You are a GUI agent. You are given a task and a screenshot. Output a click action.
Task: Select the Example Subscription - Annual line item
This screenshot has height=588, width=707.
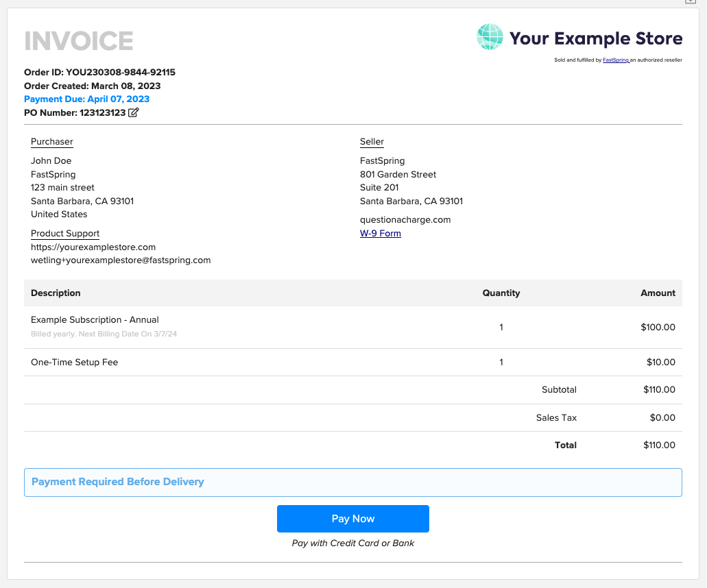pos(94,319)
